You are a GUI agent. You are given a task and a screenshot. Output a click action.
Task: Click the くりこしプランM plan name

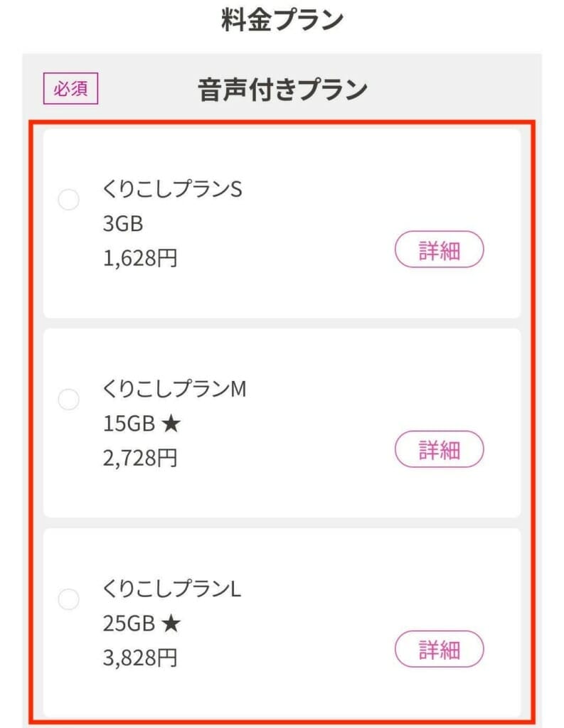(x=174, y=390)
